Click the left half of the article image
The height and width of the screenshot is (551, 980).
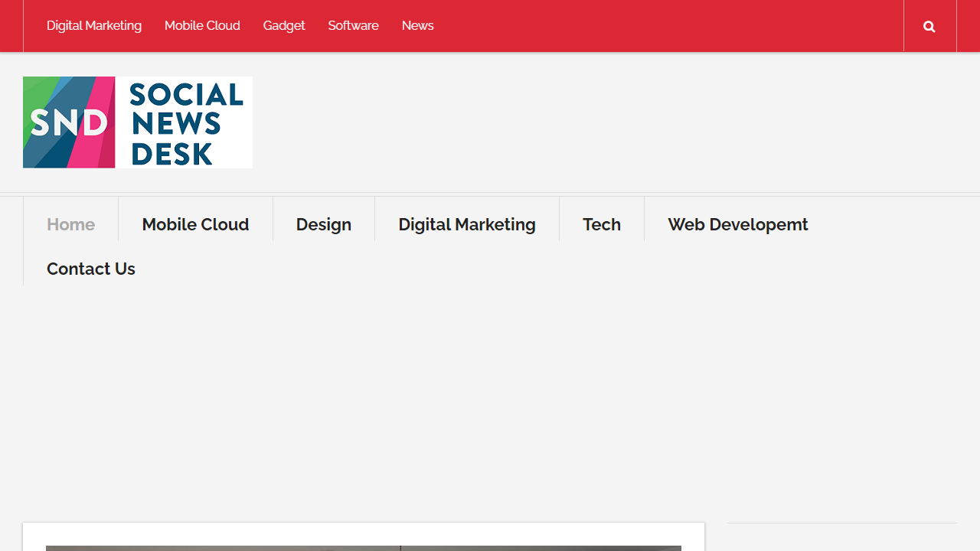[222, 549]
